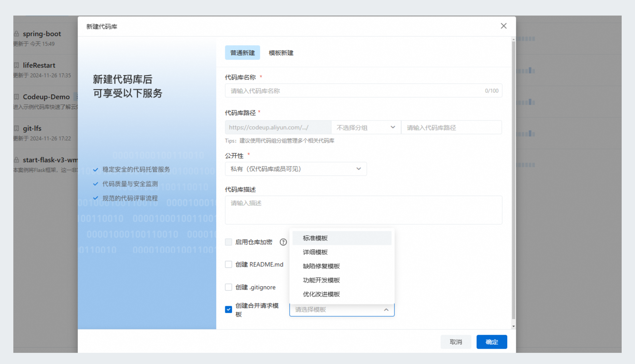The image size is (635, 364).
Task: Click the 确定 button
Action: pyautogui.click(x=492, y=342)
